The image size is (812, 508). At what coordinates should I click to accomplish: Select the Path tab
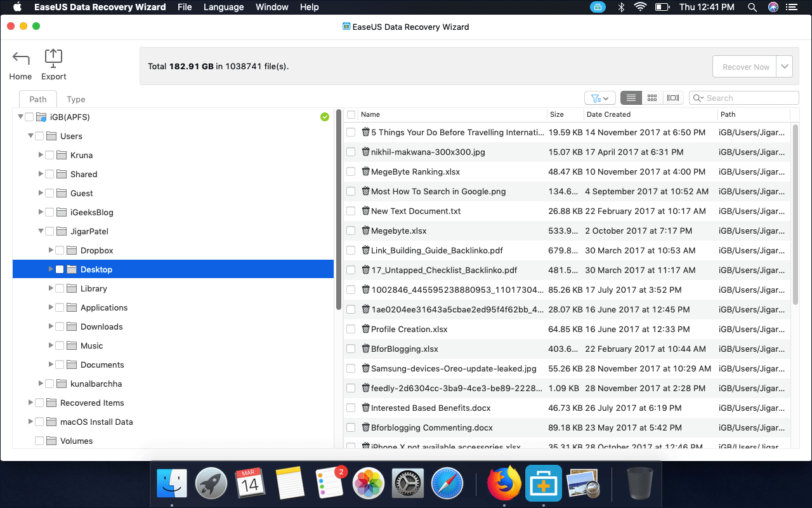(38, 99)
